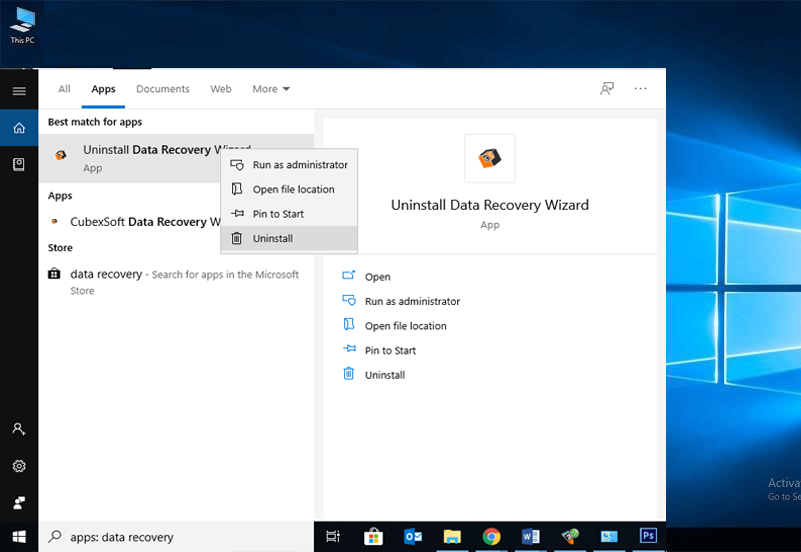Open the three-dots options menu

point(641,89)
